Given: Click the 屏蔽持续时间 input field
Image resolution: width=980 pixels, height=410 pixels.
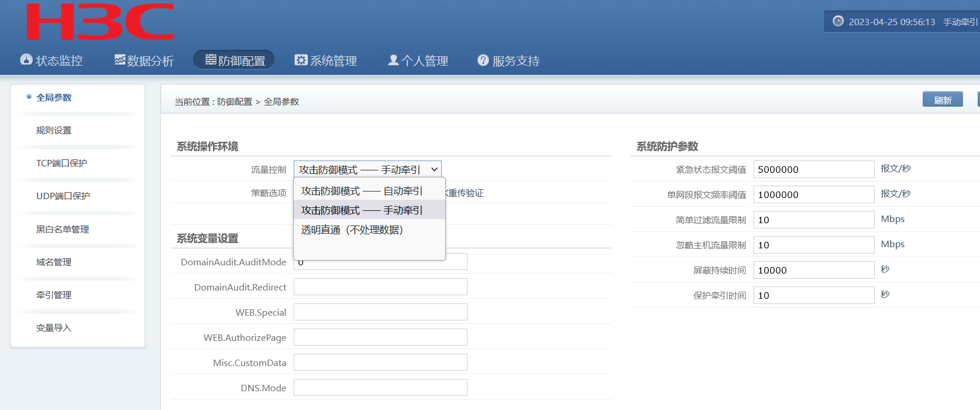Looking at the screenshot, I should (x=814, y=270).
